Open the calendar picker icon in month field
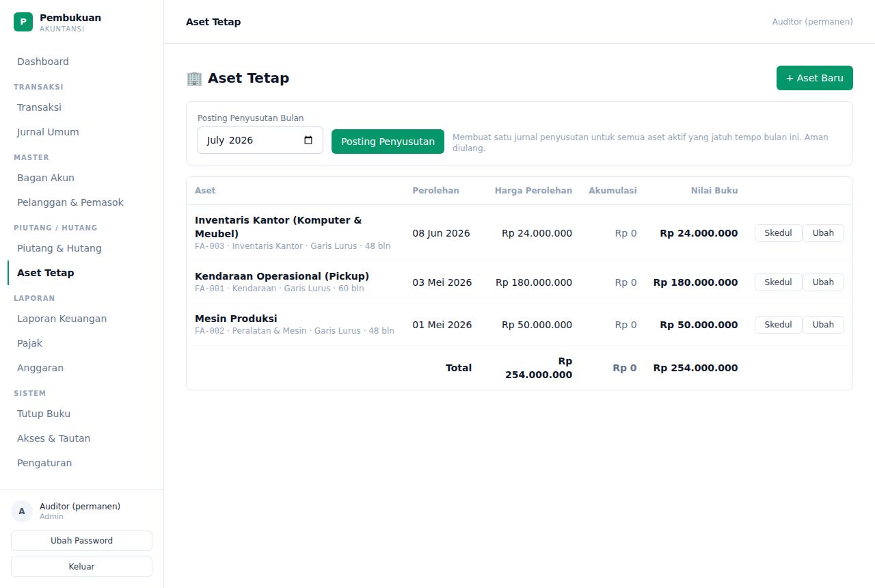Image resolution: width=875 pixels, height=588 pixels. click(308, 140)
